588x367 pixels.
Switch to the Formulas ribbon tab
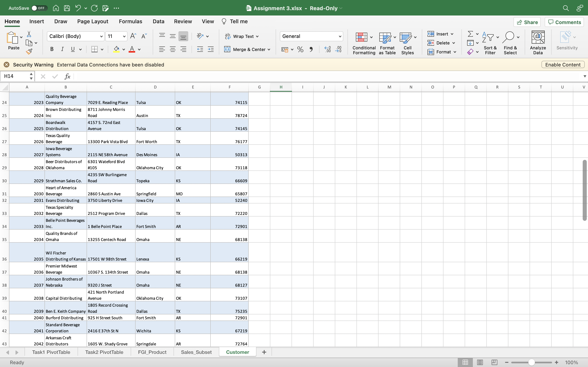tap(130, 21)
